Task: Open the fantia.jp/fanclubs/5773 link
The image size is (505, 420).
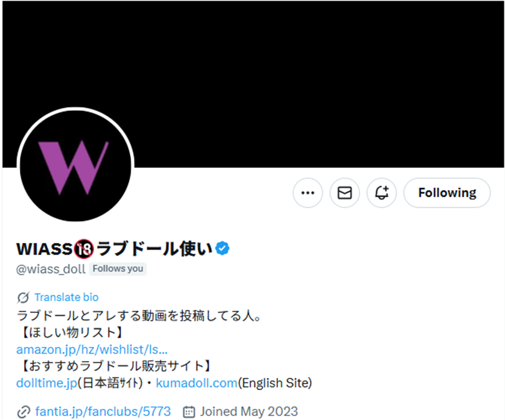Action: [103, 411]
